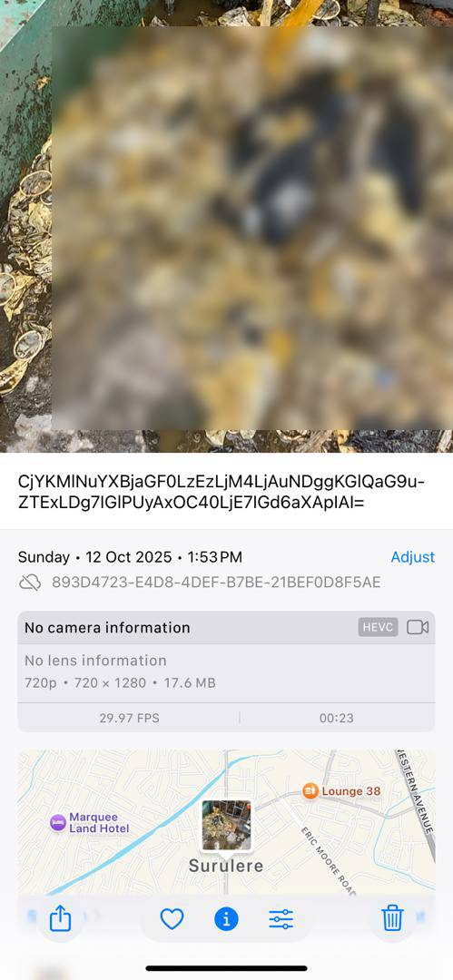Image resolution: width=453 pixels, height=980 pixels.
Task: Tap the HEVC format badge
Action: click(x=378, y=628)
